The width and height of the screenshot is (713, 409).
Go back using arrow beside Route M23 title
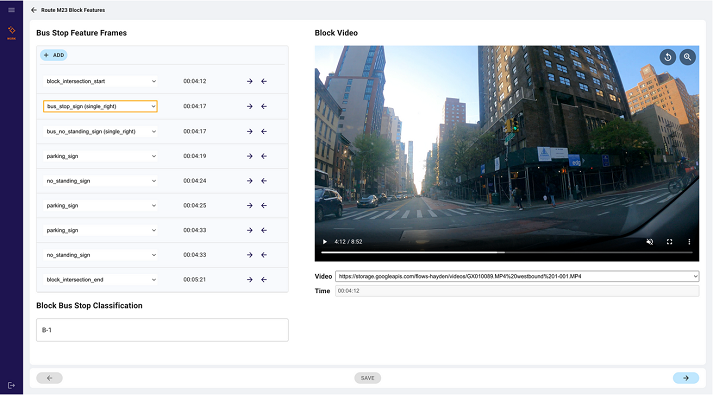tap(34, 10)
